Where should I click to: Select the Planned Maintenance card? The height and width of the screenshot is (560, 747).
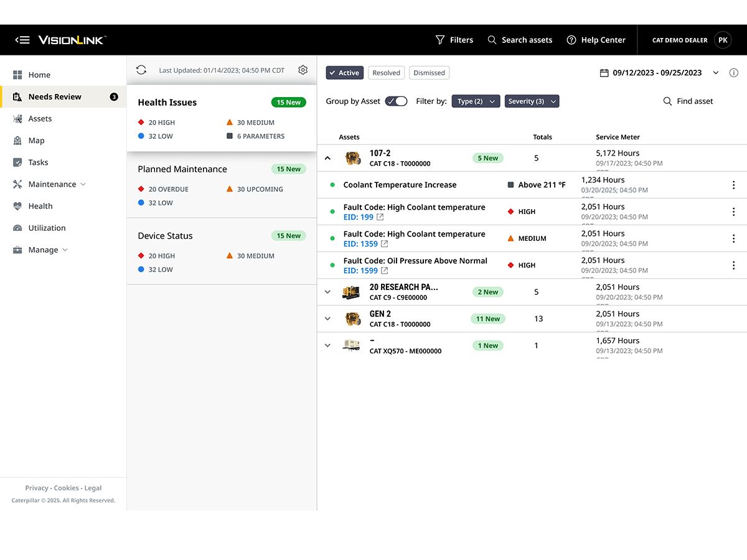(x=222, y=185)
